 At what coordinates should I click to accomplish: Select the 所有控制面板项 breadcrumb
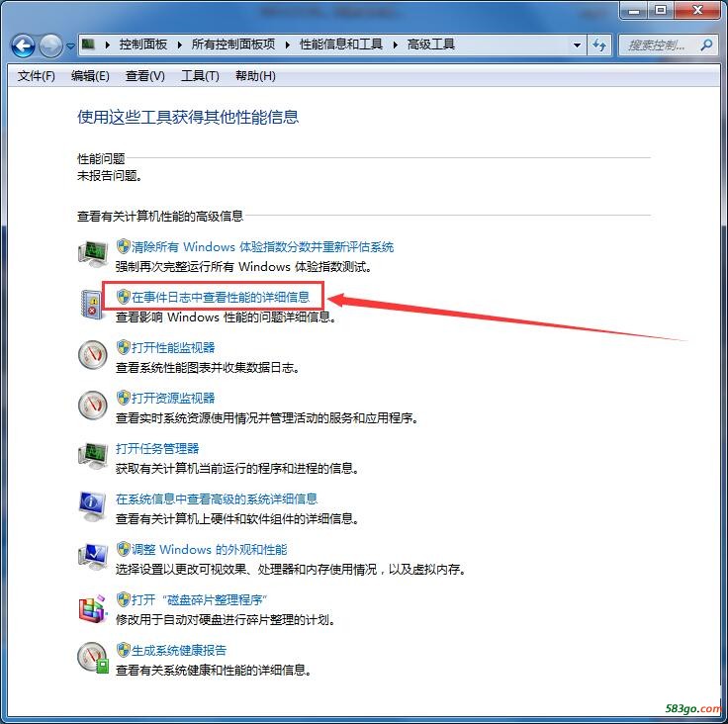coord(233,45)
